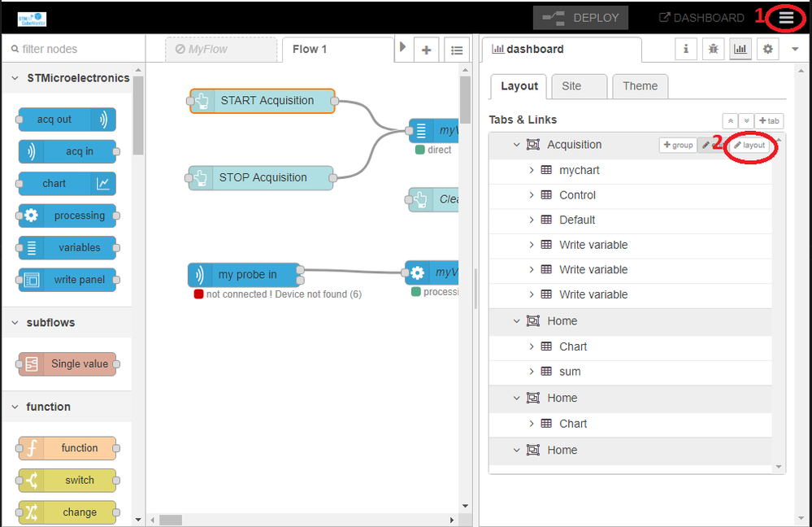Add a group to Acquisition tab

coord(678,145)
